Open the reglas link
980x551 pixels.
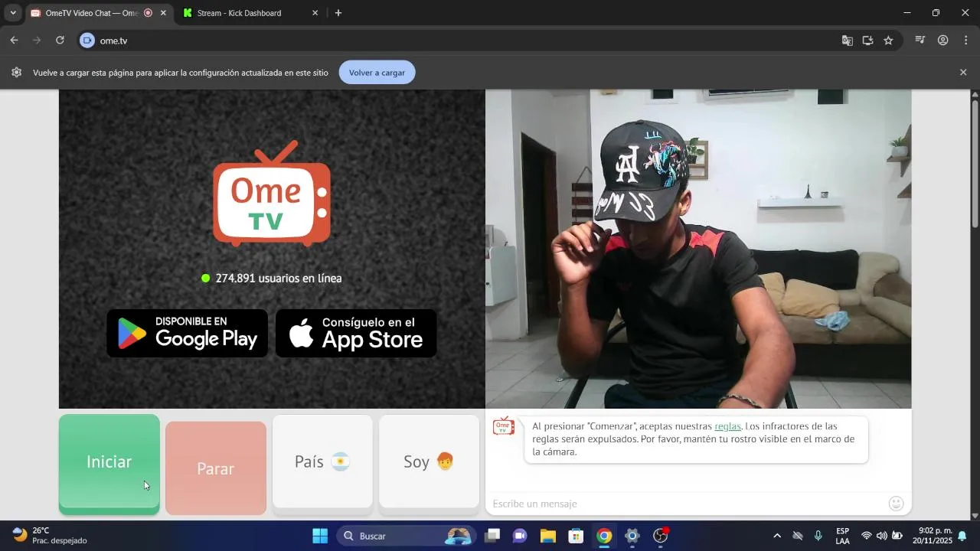click(727, 426)
